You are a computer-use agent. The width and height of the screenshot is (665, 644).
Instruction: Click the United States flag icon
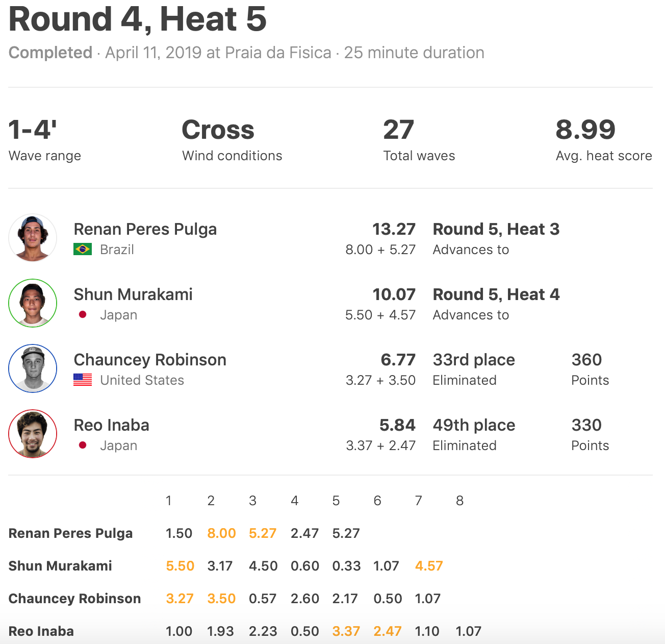[83, 380]
